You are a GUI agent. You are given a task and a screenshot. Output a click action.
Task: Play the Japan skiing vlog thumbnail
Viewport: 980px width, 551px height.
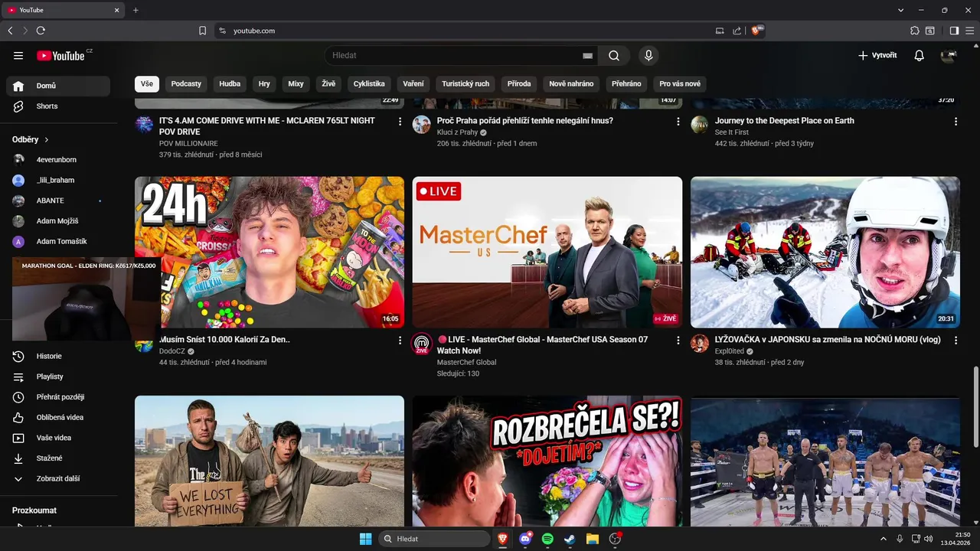coord(825,253)
